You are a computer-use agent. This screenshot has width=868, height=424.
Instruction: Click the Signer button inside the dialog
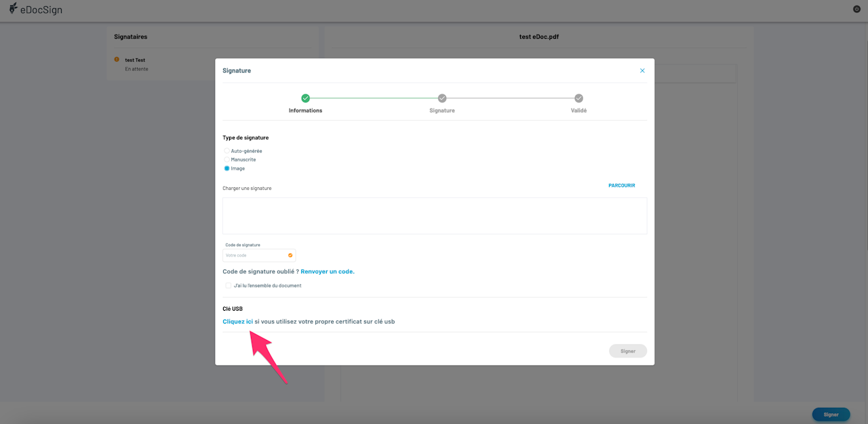(x=628, y=351)
